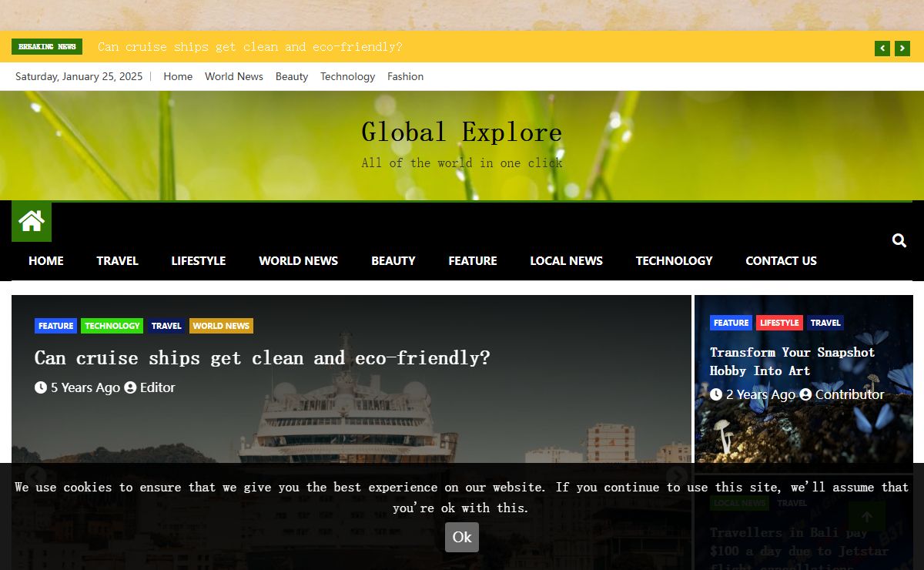Image resolution: width=924 pixels, height=570 pixels.
Task: Show next breaking news item
Action: (x=902, y=49)
